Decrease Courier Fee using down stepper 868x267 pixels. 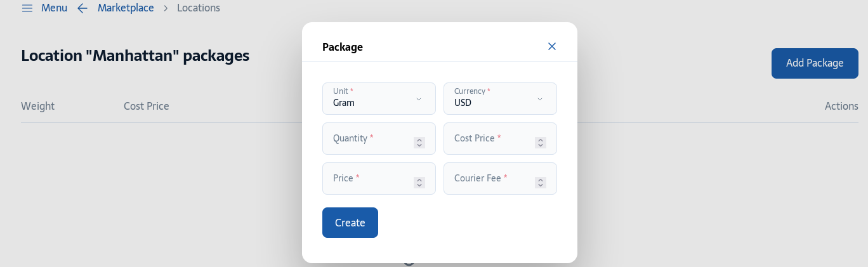tap(541, 186)
